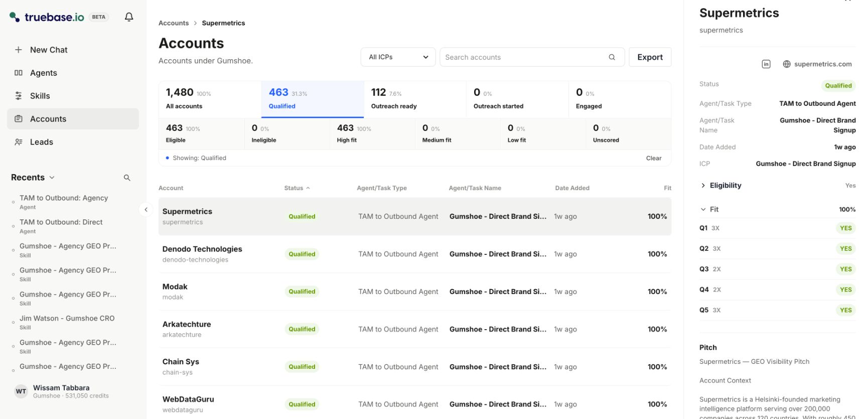This screenshot has height=419, width=868.
Task: Collapse the sidebar with the chevron handle
Action: [x=146, y=210]
